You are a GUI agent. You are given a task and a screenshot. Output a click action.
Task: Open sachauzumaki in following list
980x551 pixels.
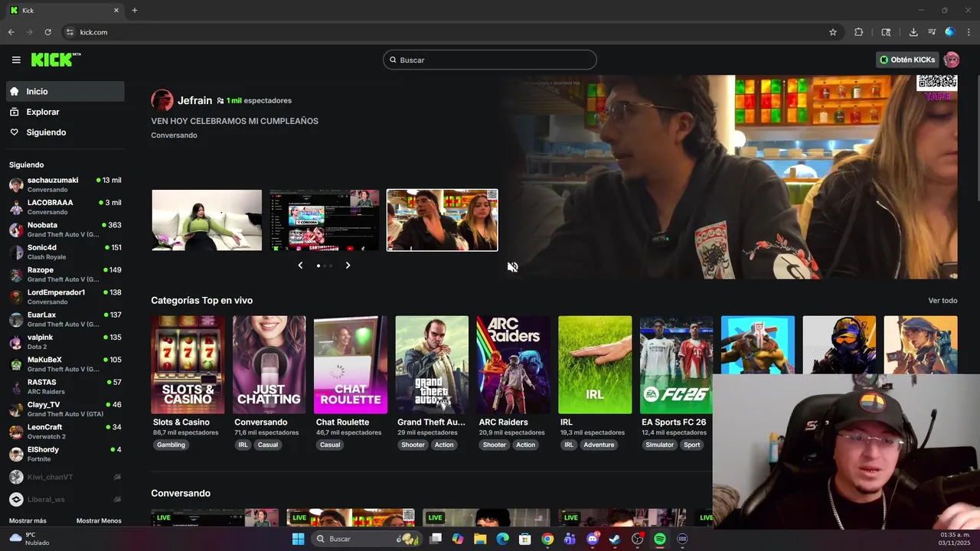point(65,184)
